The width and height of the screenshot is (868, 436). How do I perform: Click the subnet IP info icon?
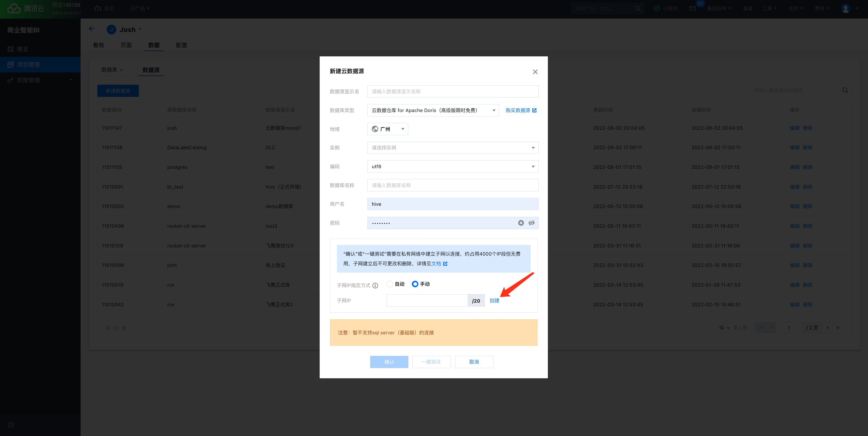375,285
